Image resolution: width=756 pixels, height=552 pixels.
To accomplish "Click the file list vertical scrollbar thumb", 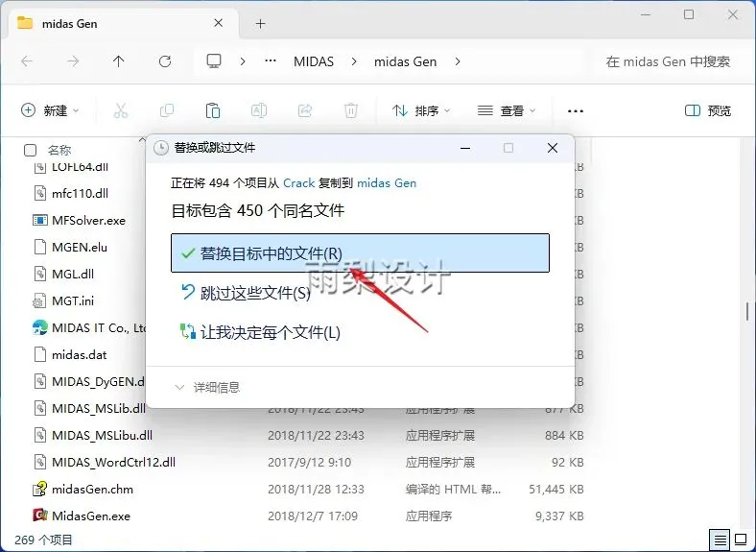I will (747, 312).
